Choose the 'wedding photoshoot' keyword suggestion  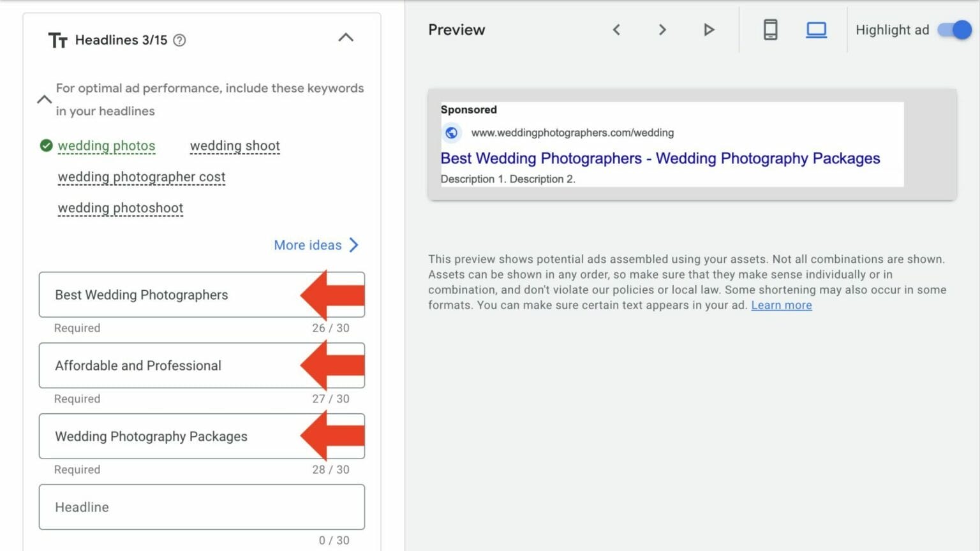[120, 209]
